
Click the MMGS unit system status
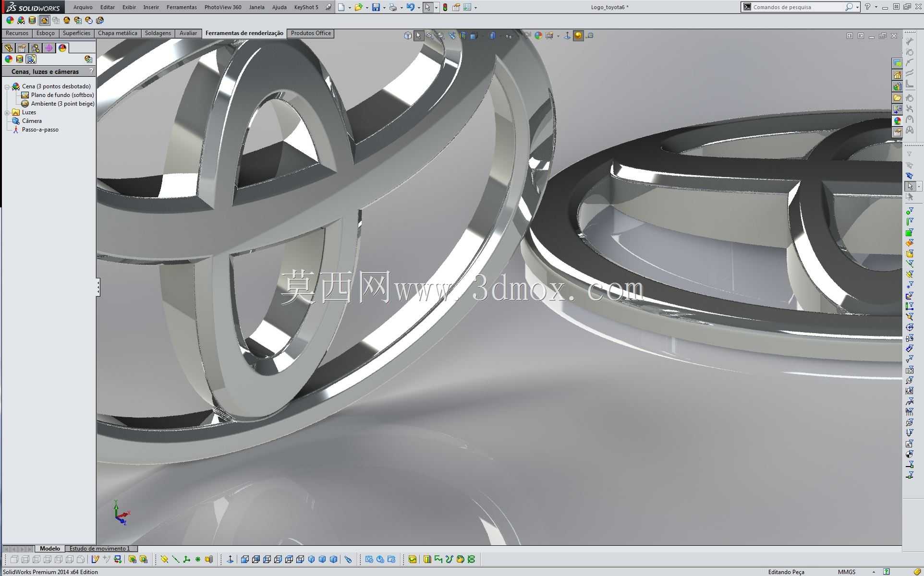point(847,572)
